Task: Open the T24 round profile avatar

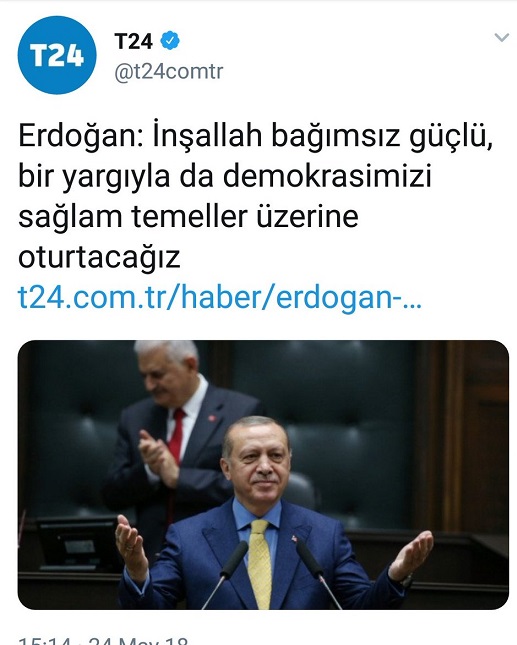Action: tap(57, 55)
